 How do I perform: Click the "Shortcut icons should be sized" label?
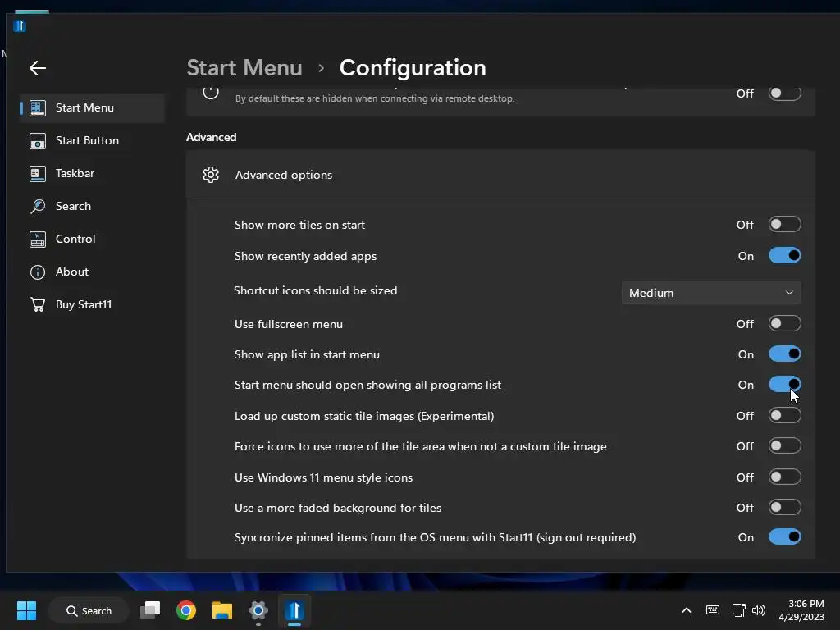pyautogui.click(x=316, y=290)
